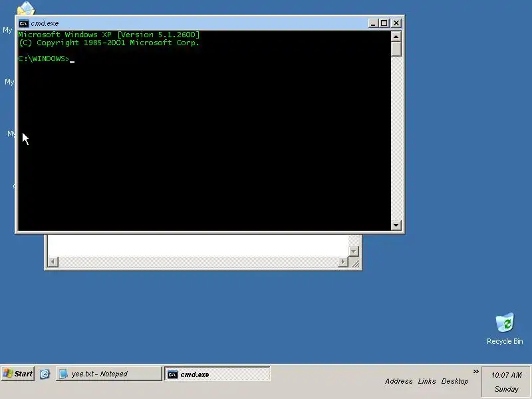
Task: Click the Notepad horizontal scrollbar right arrow
Action: click(x=342, y=261)
